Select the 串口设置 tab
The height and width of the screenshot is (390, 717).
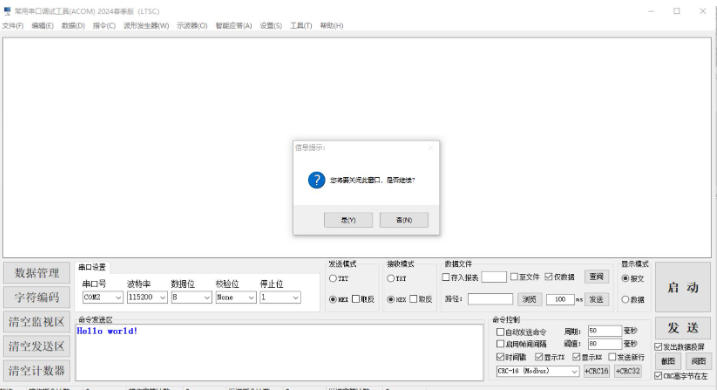point(92,267)
